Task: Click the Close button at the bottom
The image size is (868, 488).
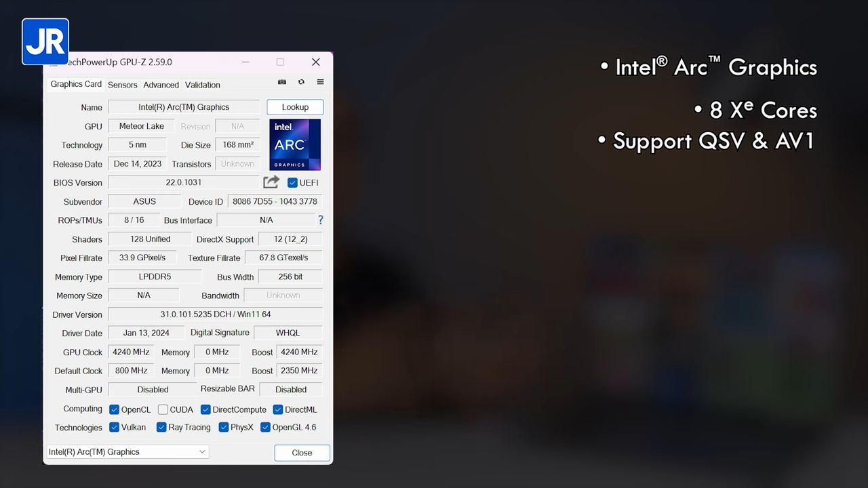Action: tap(302, 453)
